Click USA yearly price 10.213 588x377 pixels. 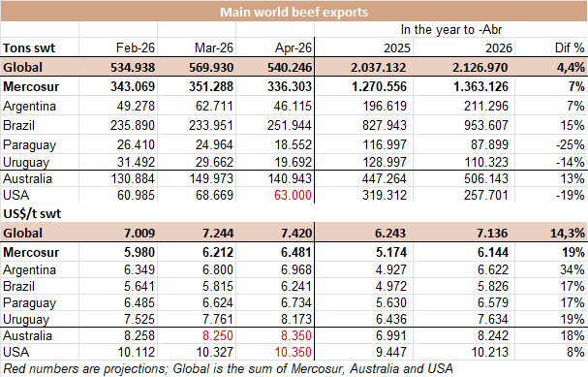(490, 352)
